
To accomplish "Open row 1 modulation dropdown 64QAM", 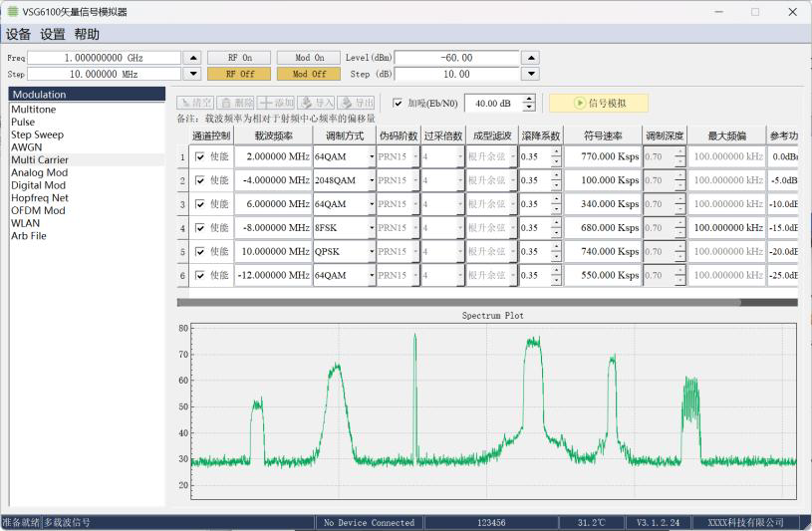I will click(x=345, y=156).
